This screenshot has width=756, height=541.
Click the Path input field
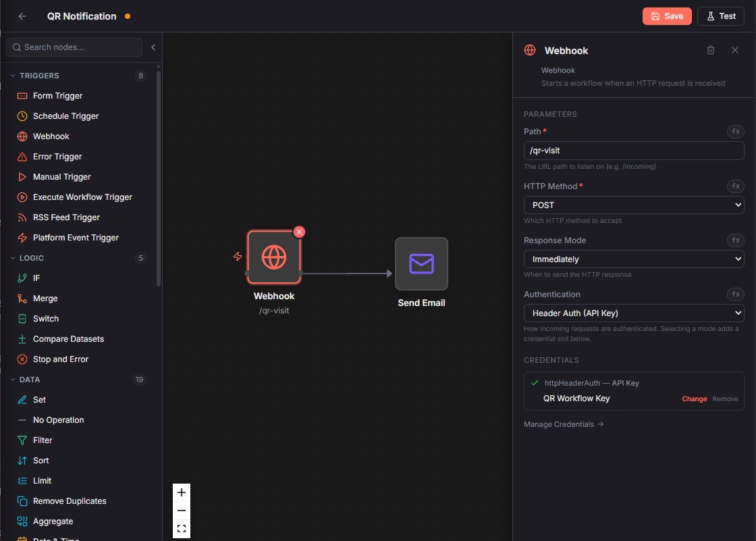coord(634,151)
